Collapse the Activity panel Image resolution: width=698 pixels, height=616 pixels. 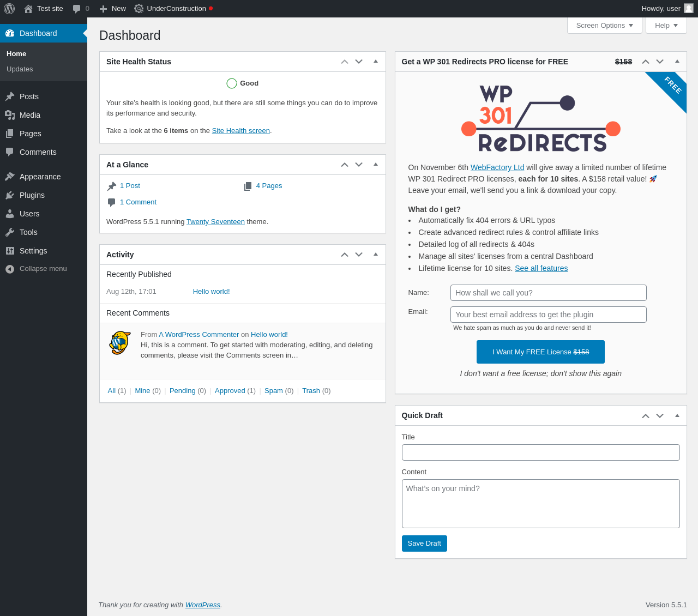tap(376, 255)
